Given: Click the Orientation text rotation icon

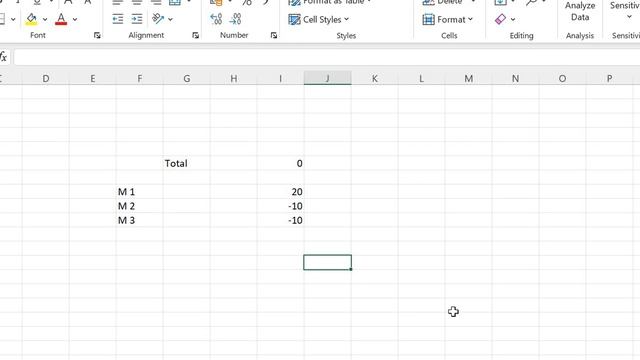Looking at the screenshot, I should (158, 19).
